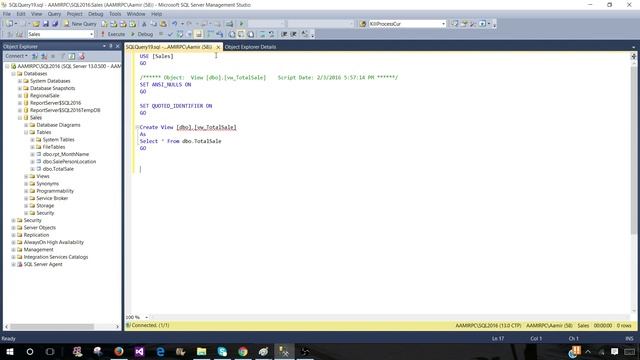Click the Save All toolbar icon

[55, 24]
